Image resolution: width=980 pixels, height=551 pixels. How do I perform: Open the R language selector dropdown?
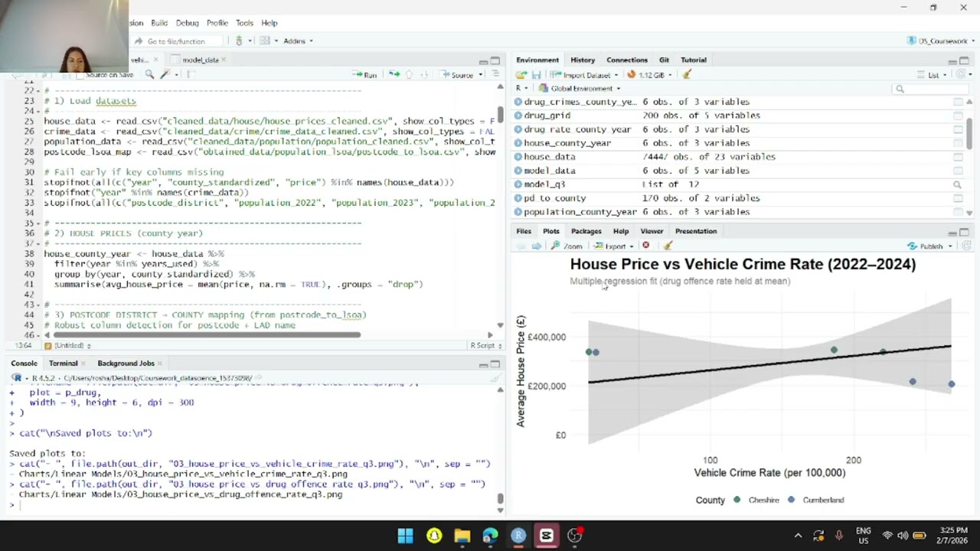pyautogui.click(x=521, y=88)
